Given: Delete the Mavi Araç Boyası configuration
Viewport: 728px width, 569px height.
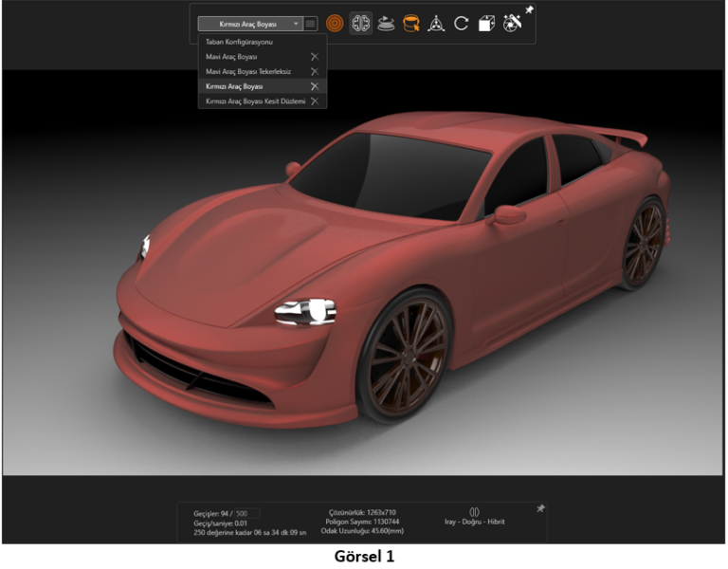Looking at the screenshot, I should pos(314,57).
